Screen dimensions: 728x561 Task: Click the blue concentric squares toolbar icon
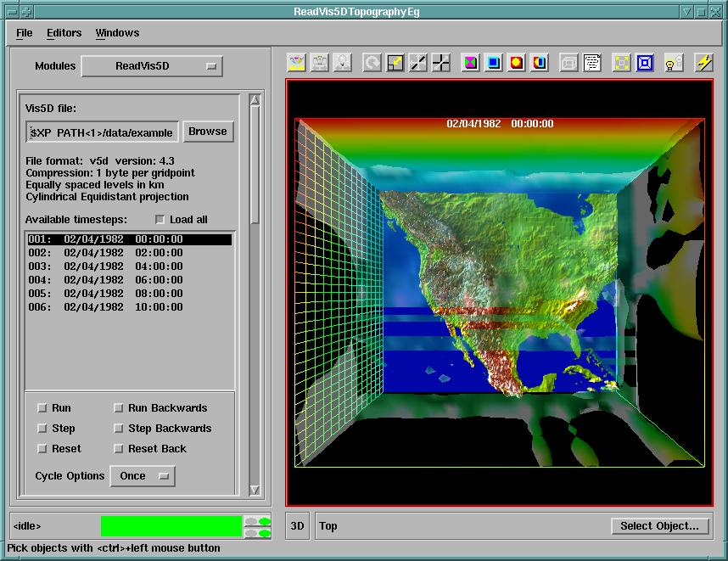pyautogui.click(x=645, y=63)
